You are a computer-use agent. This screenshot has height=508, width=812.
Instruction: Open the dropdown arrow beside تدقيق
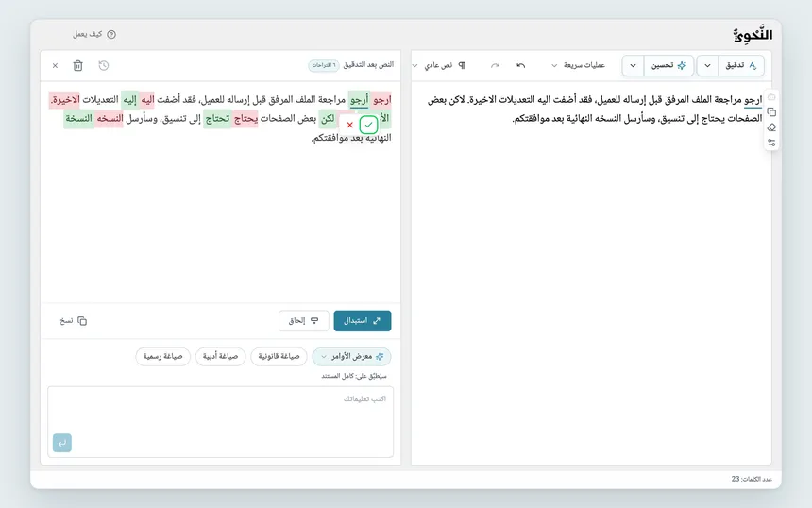707,66
